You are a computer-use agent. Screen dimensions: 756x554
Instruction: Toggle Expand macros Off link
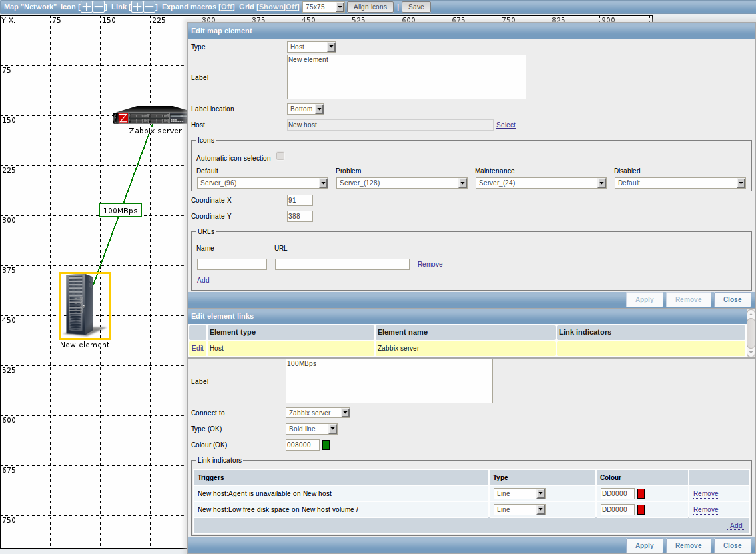tap(226, 7)
